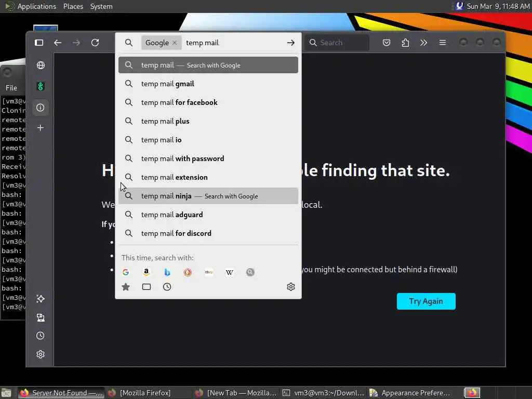This screenshot has height=399, width=532.
Task: Open search settings gear in dropdown
Action: tap(291, 287)
